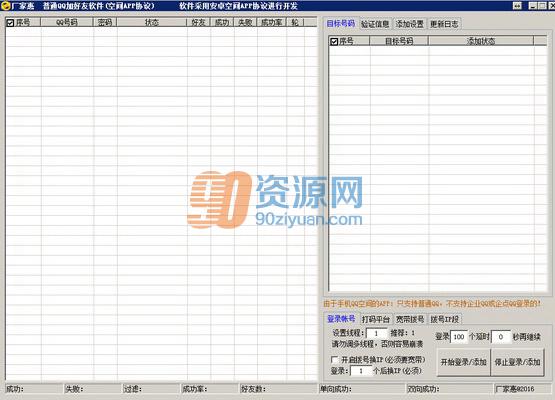Screen dimensions: 555x400
Task: Click the 添加状态 column header
Action: [481, 41]
